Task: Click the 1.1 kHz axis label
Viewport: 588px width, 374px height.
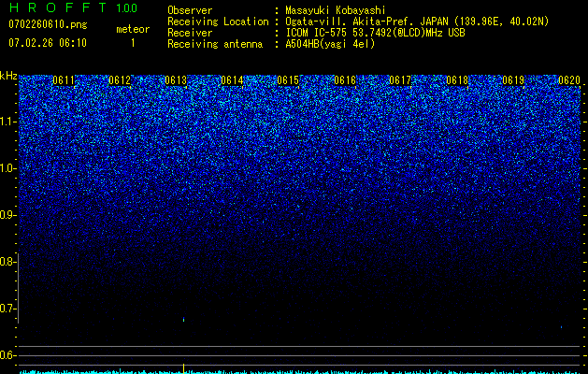Action: (7, 122)
